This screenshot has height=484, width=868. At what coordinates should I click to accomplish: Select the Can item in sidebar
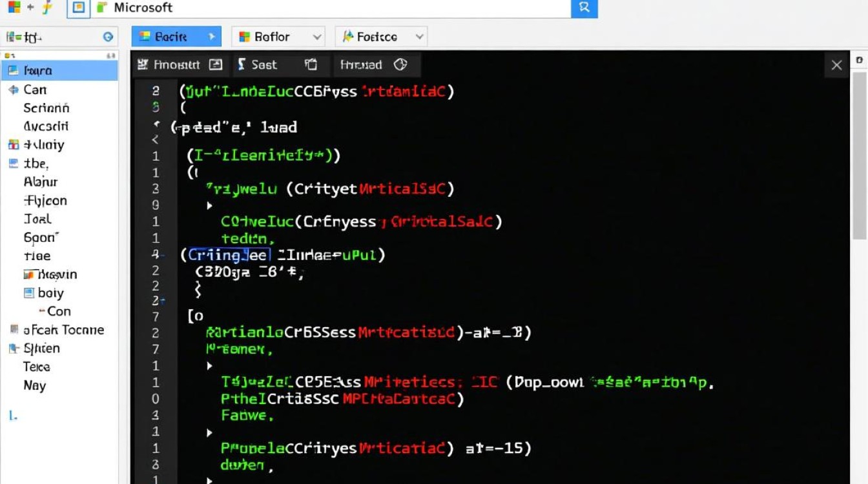coord(35,90)
